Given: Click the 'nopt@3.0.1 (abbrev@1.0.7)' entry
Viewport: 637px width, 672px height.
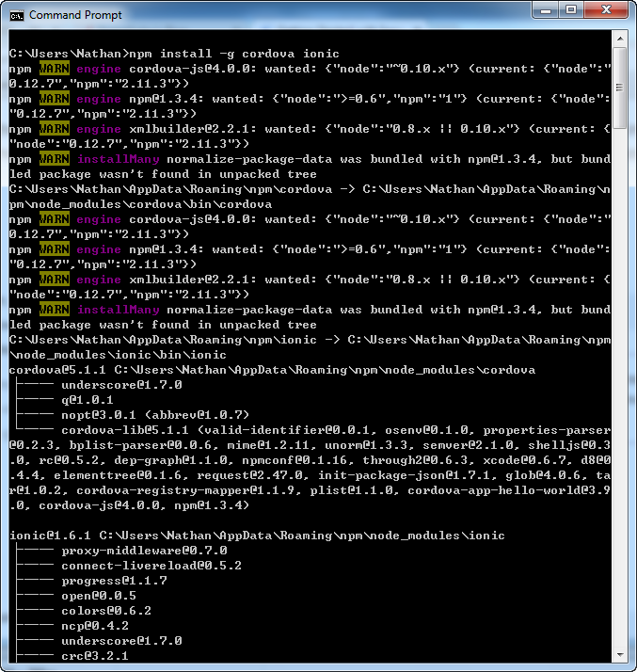Looking at the screenshot, I should (x=155, y=415).
